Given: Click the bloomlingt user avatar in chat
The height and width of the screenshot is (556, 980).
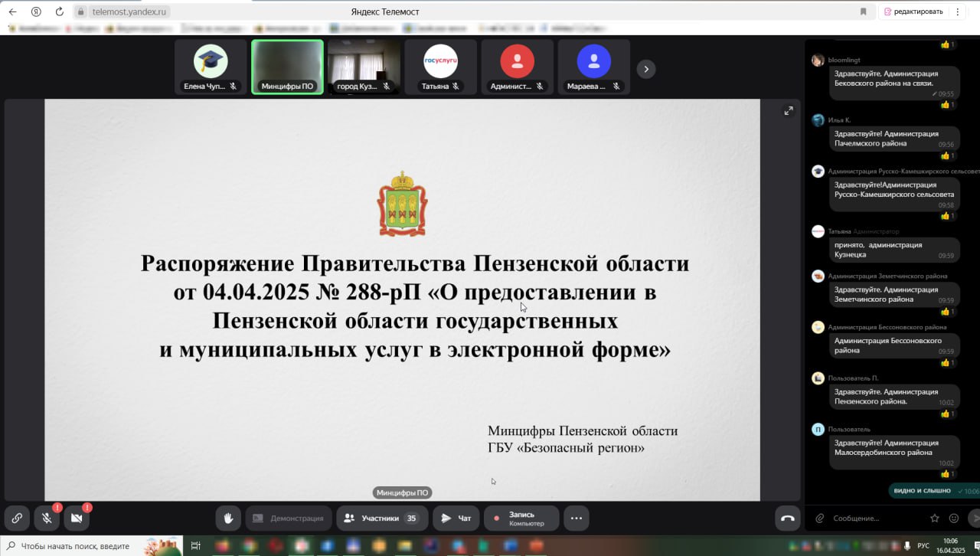Looking at the screenshot, I should [818, 60].
